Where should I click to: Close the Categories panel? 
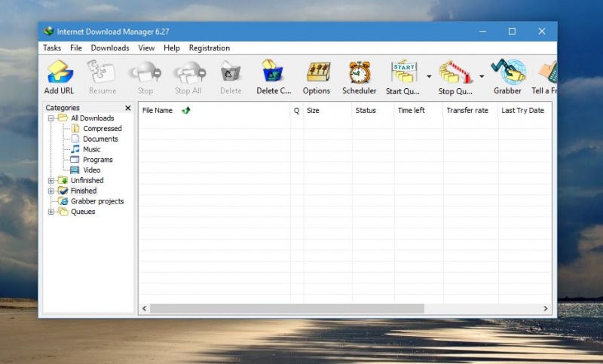127,109
